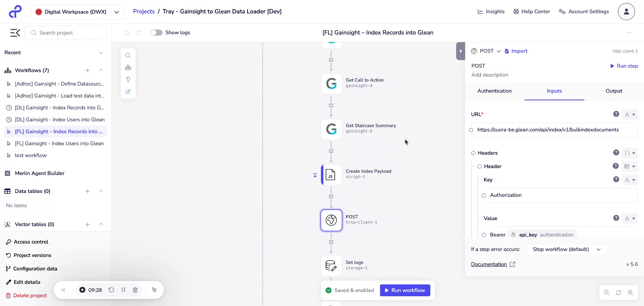Switch to the Authentication tab

(494, 91)
